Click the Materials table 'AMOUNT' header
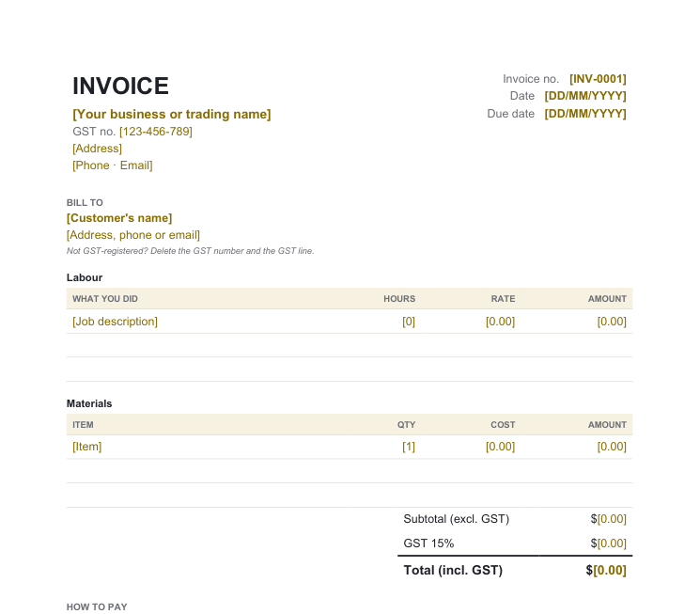 click(607, 425)
